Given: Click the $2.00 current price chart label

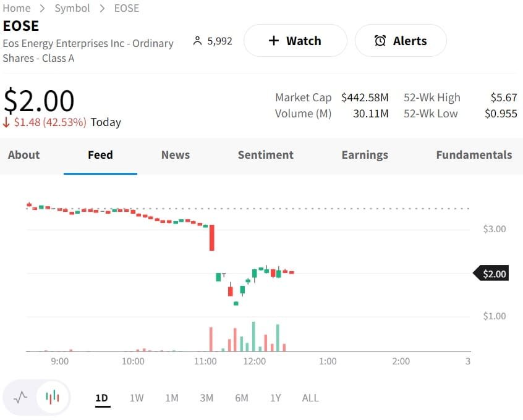Looking at the screenshot, I should (x=493, y=274).
